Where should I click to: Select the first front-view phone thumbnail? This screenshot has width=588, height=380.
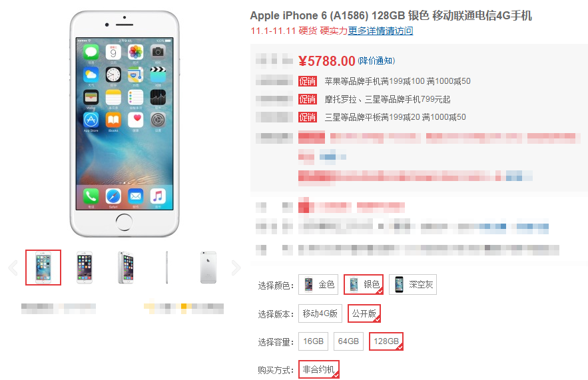(x=43, y=268)
